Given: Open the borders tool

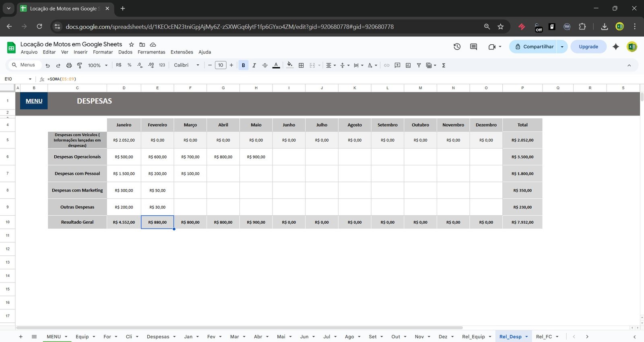Looking at the screenshot, I should coord(301,65).
